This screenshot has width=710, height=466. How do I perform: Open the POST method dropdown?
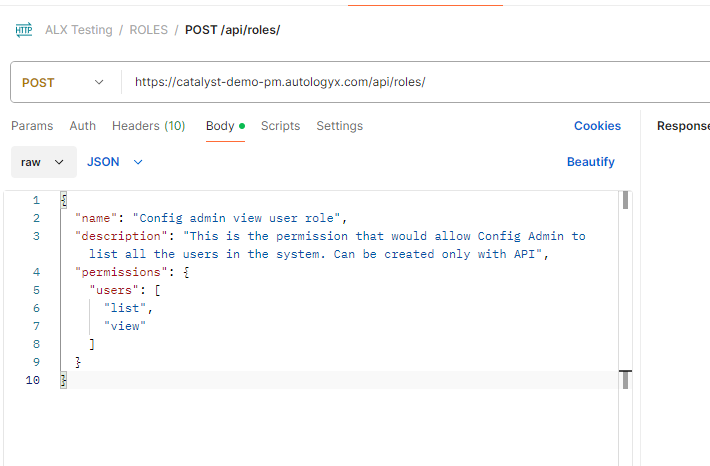point(62,82)
